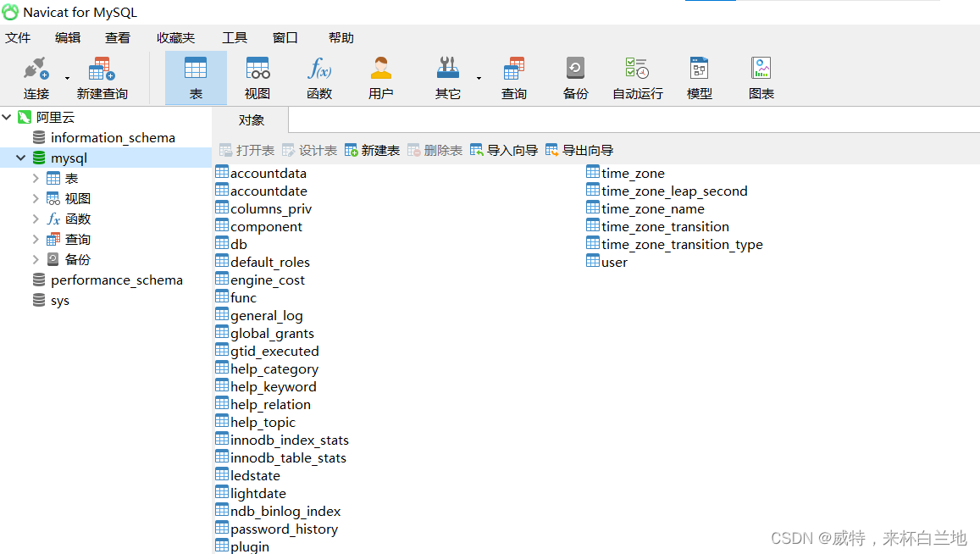980x554 pixels.
Task: Select the general_log table
Action: tap(259, 316)
